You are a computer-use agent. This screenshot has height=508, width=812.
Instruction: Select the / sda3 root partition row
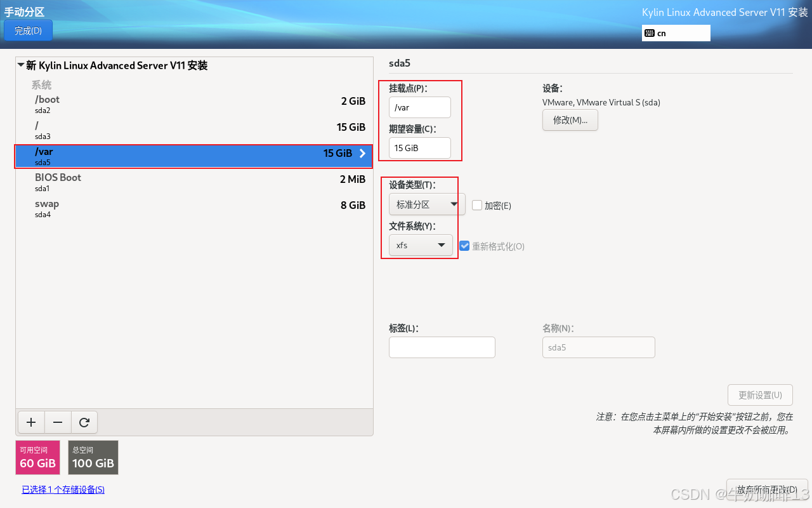[x=194, y=130]
